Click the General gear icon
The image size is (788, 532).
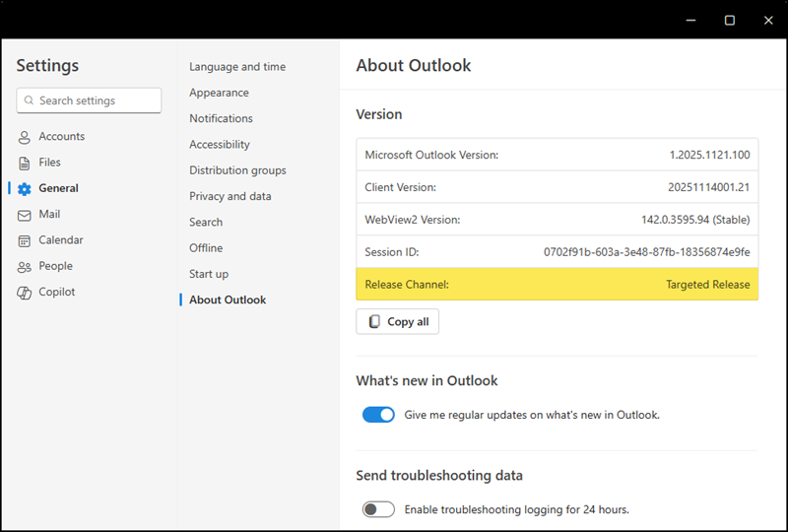[24, 188]
